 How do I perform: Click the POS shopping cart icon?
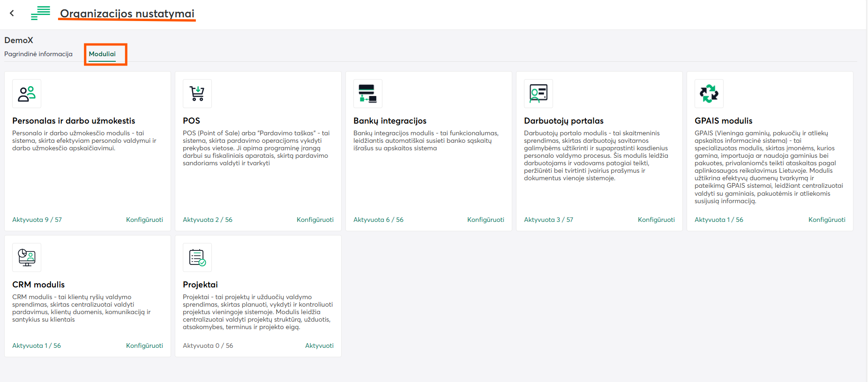pos(197,94)
